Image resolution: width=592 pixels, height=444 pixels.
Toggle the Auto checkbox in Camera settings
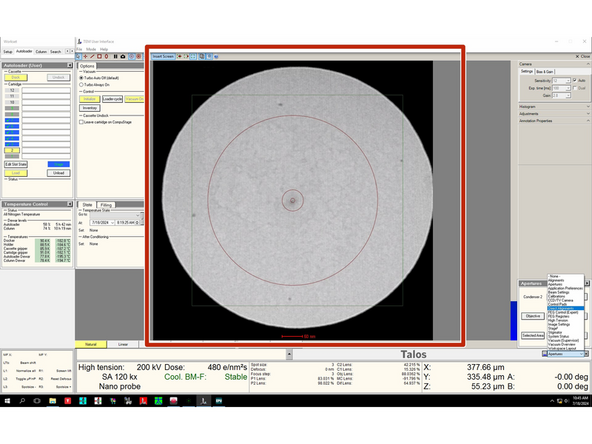point(575,80)
